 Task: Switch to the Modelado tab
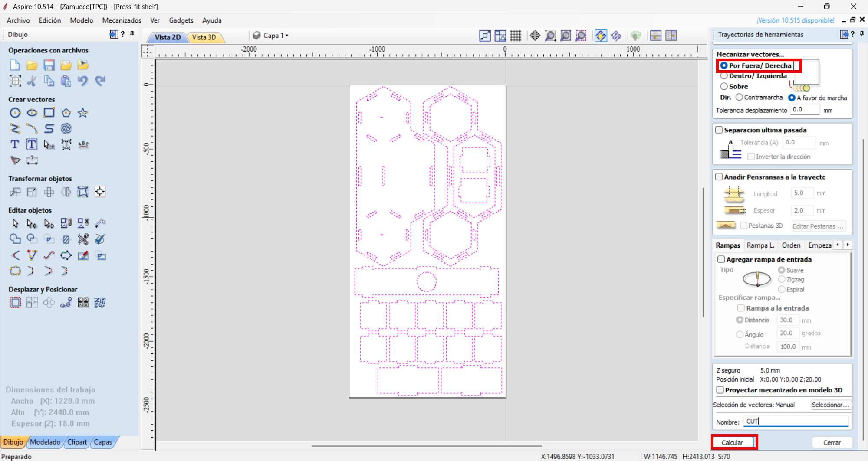coord(45,442)
